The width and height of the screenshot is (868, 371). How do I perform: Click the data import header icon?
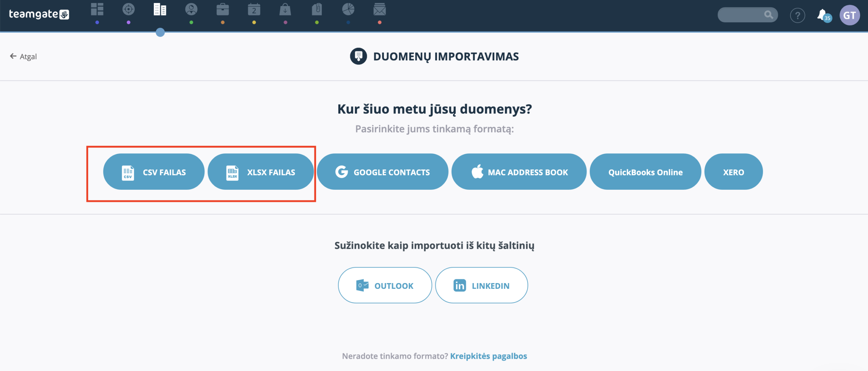[358, 56]
